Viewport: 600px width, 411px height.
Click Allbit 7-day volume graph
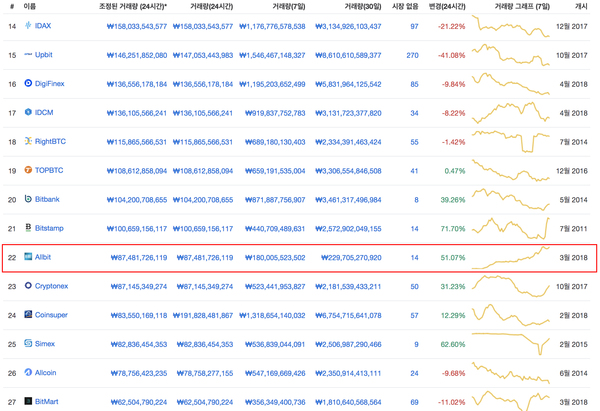coord(511,258)
